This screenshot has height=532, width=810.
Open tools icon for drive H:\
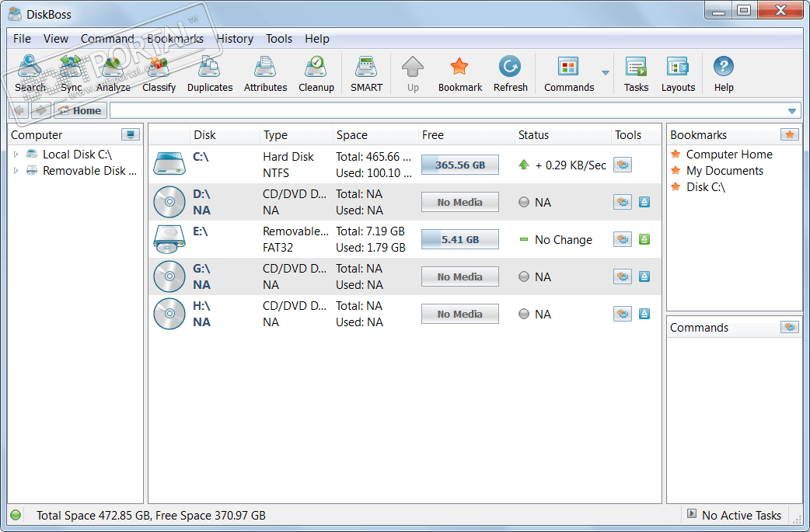623,314
